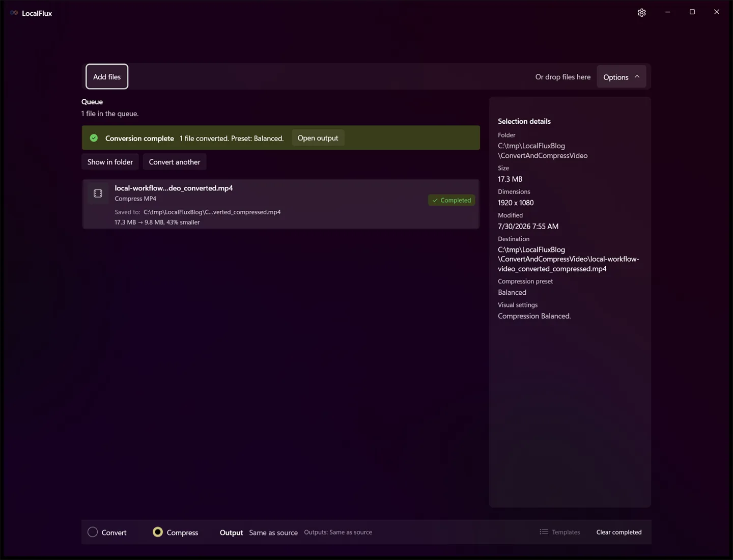733x560 pixels.
Task: Click Show in folder
Action: pyautogui.click(x=110, y=162)
